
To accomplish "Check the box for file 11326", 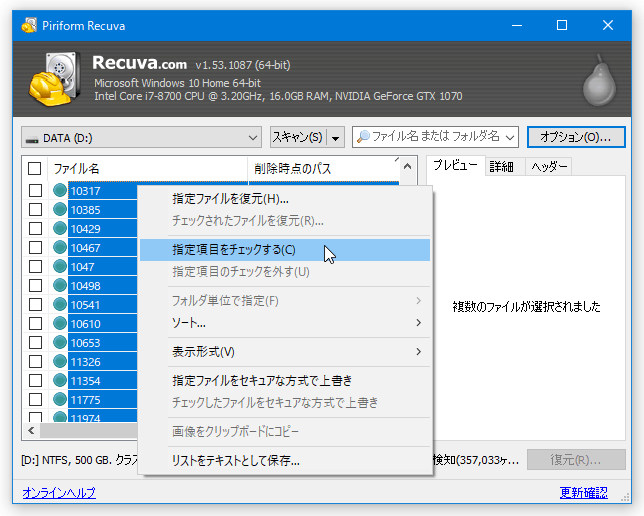I will click(35, 362).
